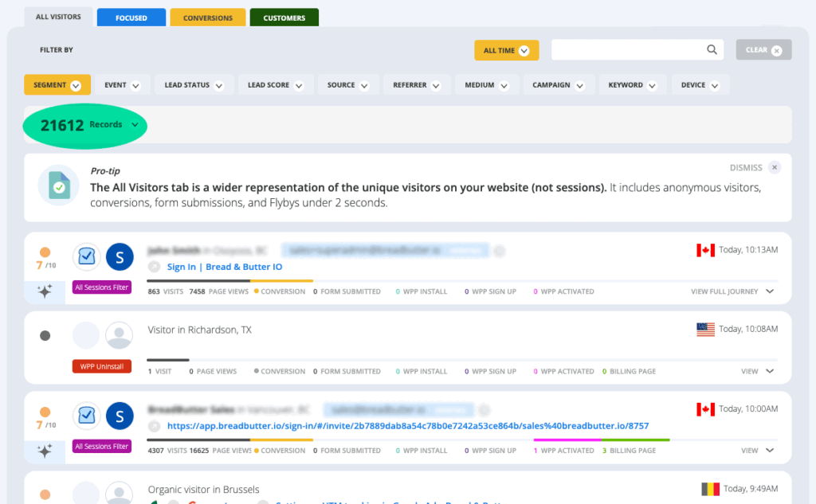The width and height of the screenshot is (816, 504).
Task: Expand the Lead Score filter dropdown
Action: [x=275, y=85]
